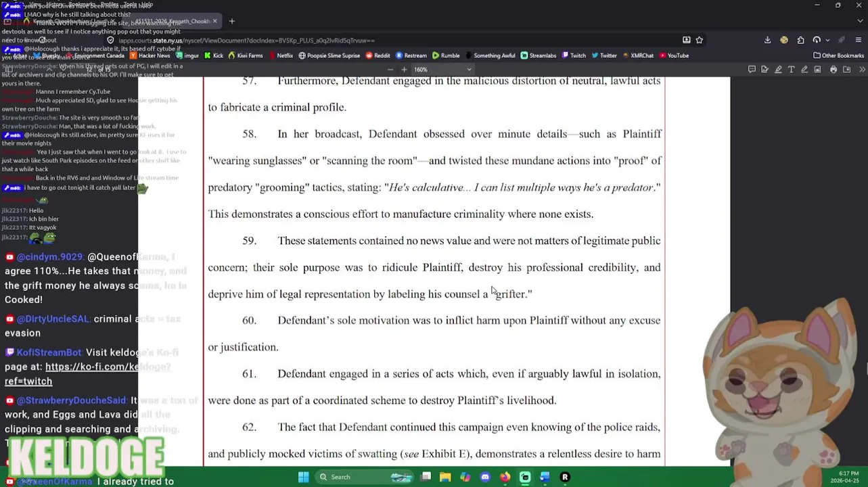Open the Hacker News bookmark
Image resolution: width=868 pixels, height=487 pixels.
point(150,55)
